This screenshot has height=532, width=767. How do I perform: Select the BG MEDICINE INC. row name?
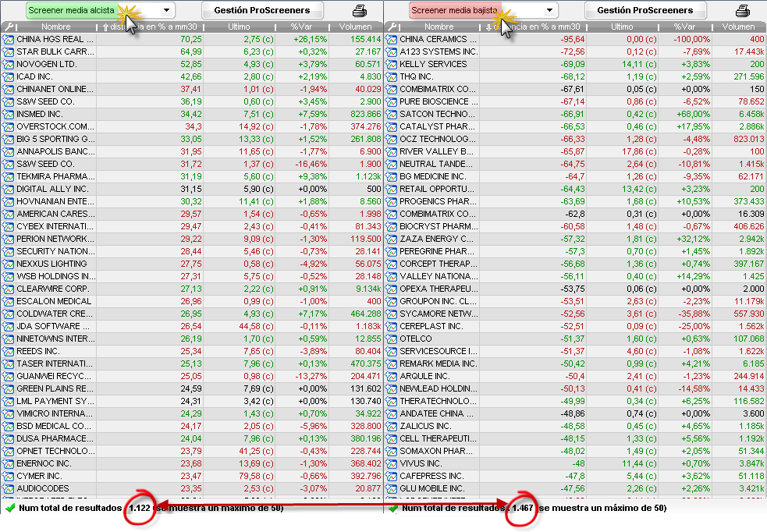(433, 176)
